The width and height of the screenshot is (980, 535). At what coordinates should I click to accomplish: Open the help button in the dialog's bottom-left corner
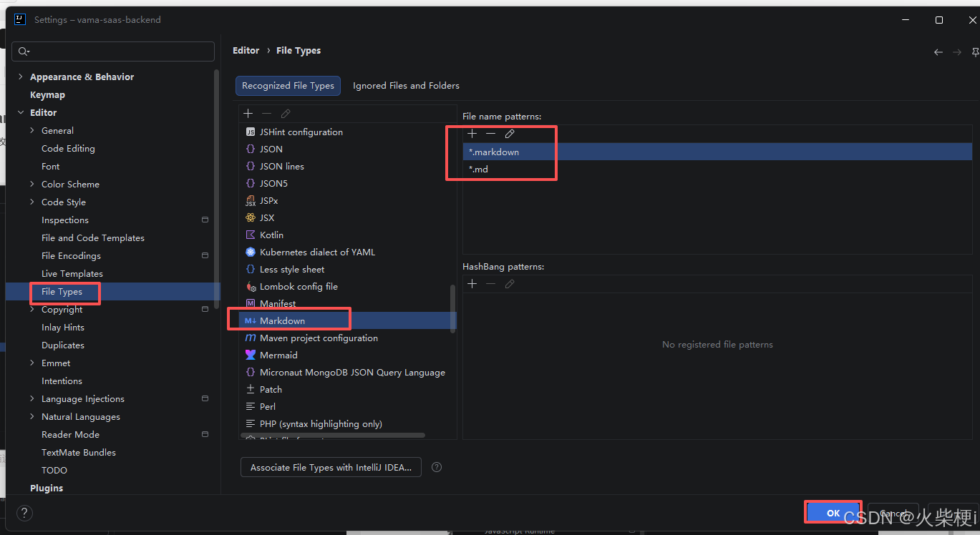[24, 513]
